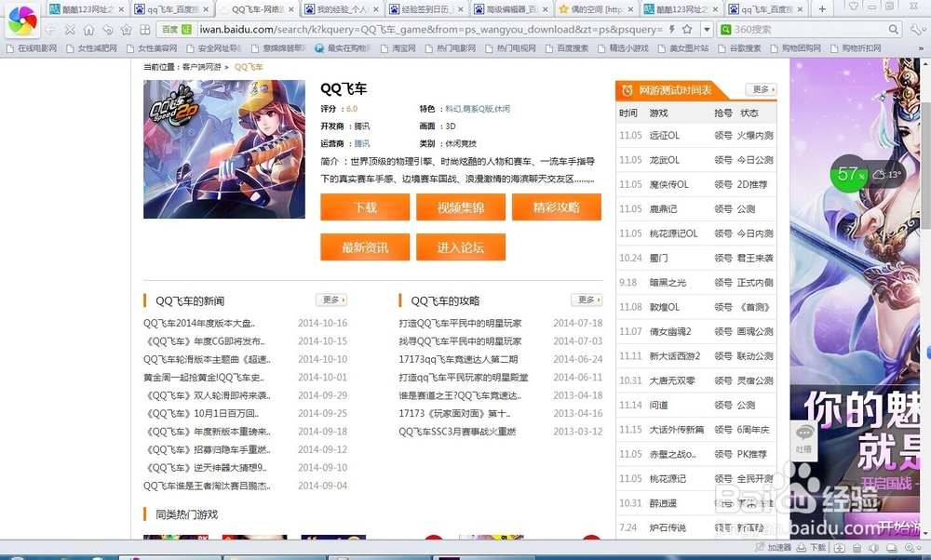Go back with the browser back arrow

[50, 29]
